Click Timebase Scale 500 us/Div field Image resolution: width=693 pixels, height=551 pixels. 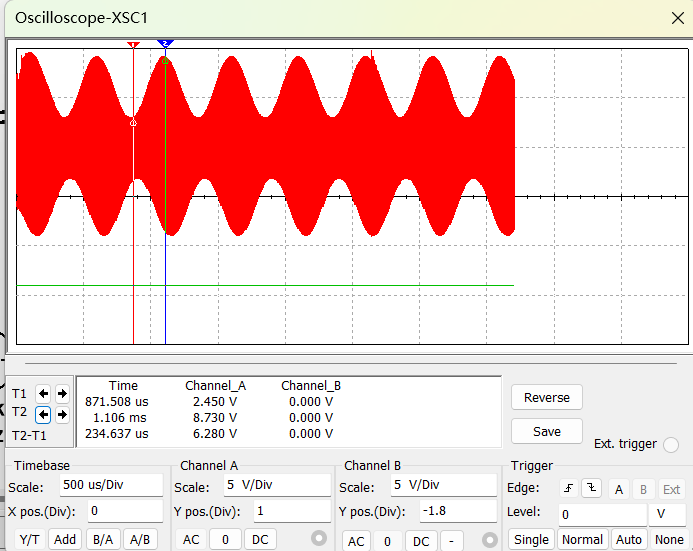pos(111,485)
